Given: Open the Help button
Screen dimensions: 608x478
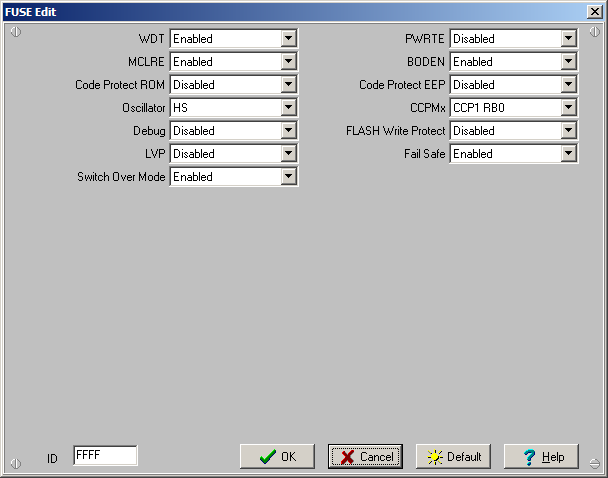Looking at the screenshot, I should click(541, 457).
